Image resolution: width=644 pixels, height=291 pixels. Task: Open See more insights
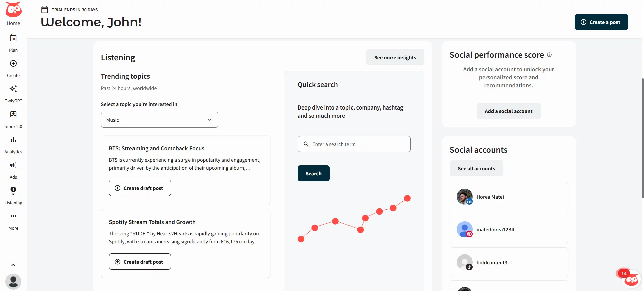click(x=395, y=57)
